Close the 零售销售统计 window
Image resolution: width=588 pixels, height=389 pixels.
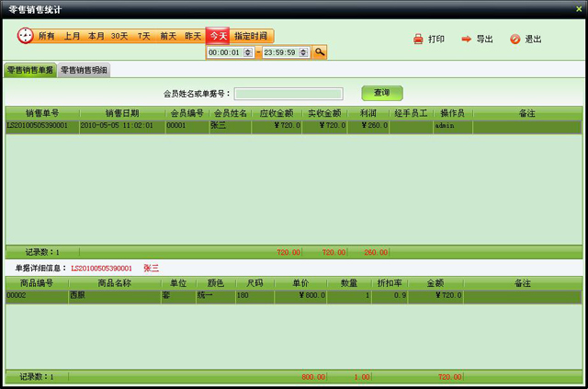[578, 8]
